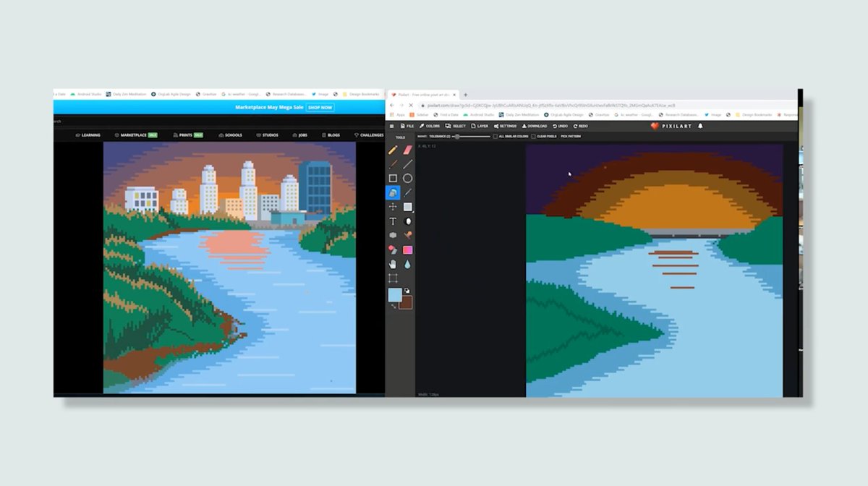This screenshot has height=486, width=868.
Task: Click the Pixilart browser address bar
Action: click(x=608, y=105)
